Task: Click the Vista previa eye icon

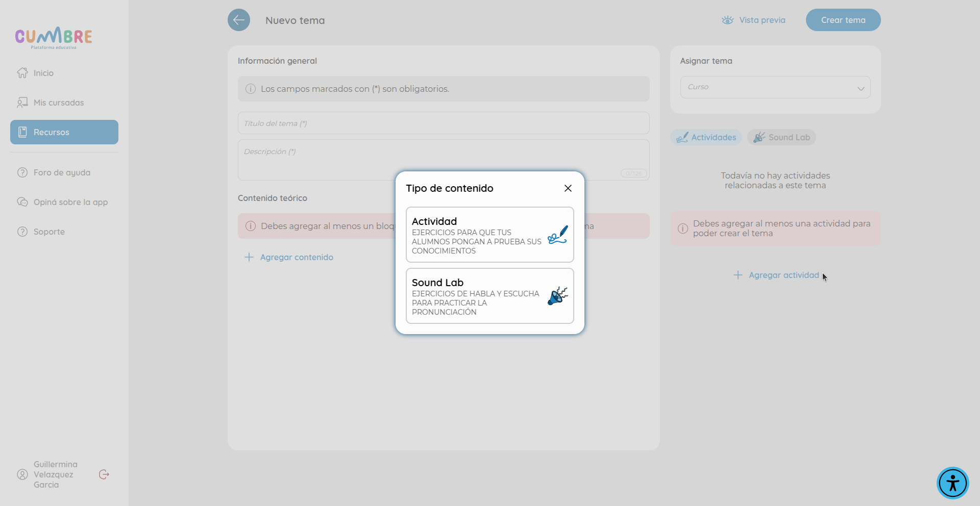Action: coord(728,20)
